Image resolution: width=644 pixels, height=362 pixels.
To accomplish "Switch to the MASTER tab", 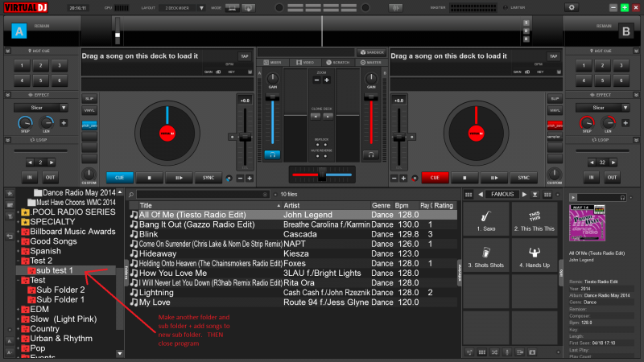I will pyautogui.click(x=371, y=63).
